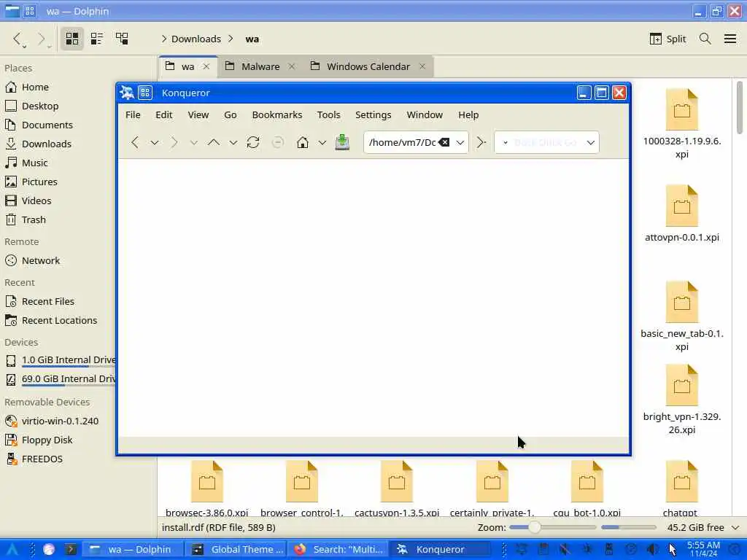This screenshot has height=560, width=747.
Task: Expand the 45.2 GiB free status dropdown
Action: click(735, 527)
